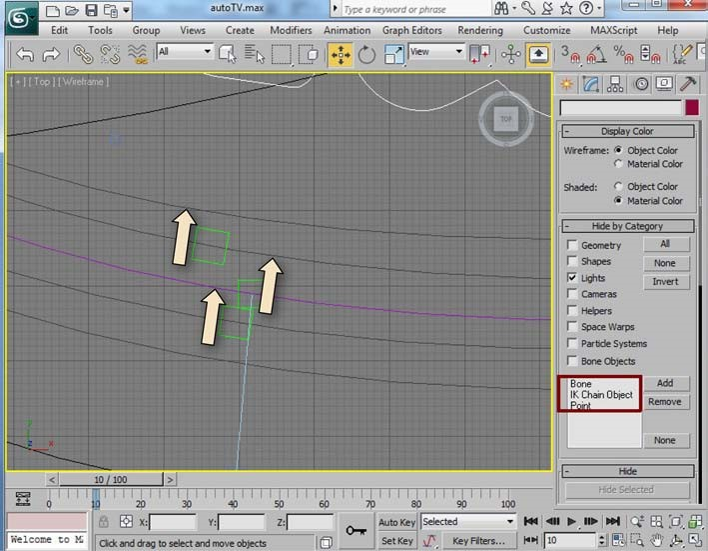Click the Redo arrow icon

click(51, 55)
